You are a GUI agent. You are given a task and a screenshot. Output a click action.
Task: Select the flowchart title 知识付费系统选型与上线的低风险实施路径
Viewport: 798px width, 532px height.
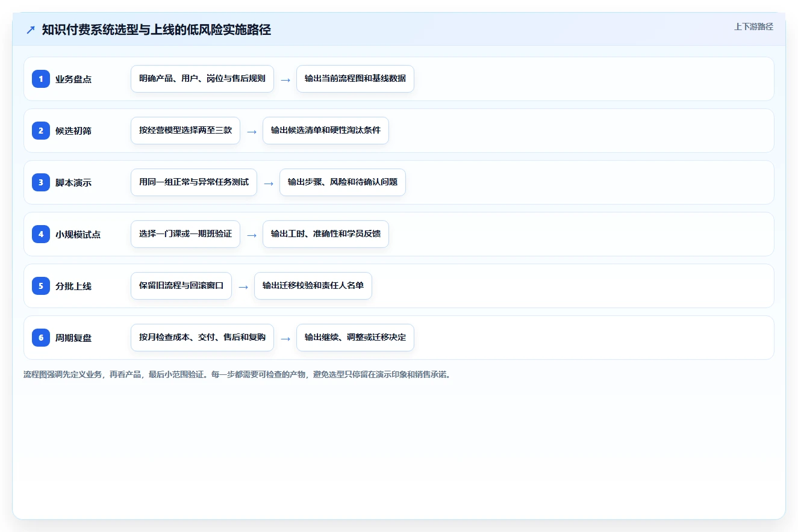coord(157,29)
